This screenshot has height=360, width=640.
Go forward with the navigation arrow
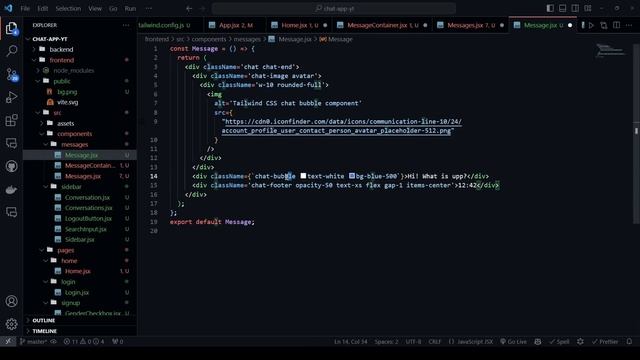click(202, 8)
